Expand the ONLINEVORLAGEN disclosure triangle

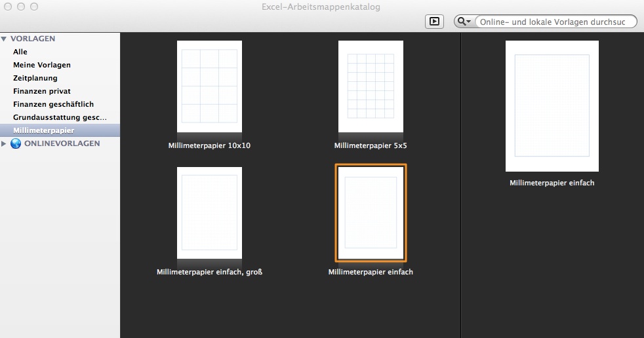click(x=5, y=143)
